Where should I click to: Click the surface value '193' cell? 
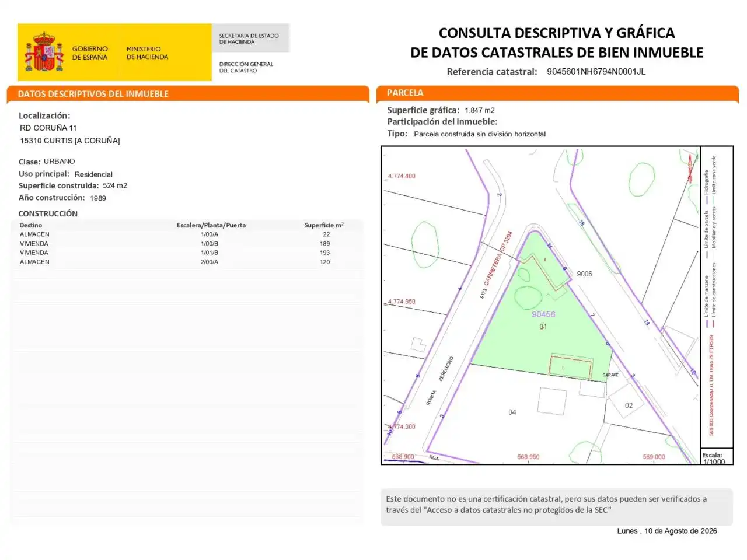[x=324, y=253]
